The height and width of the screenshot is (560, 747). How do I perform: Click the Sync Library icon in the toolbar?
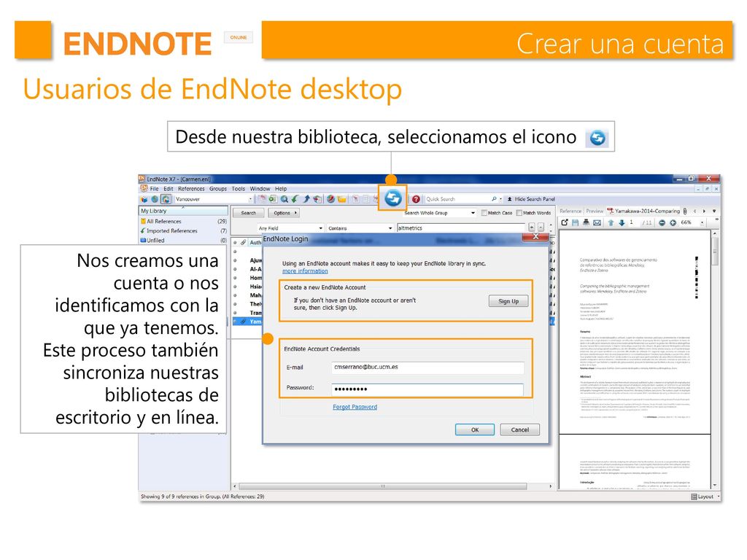[393, 198]
